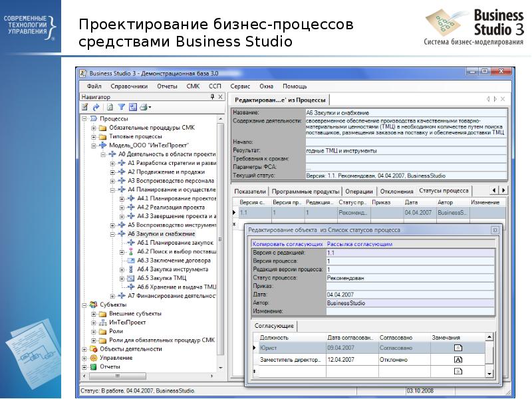Click the Navigator vertical scrollbar up arrow
The width and height of the screenshot is (532, 399).
(221, 119)
